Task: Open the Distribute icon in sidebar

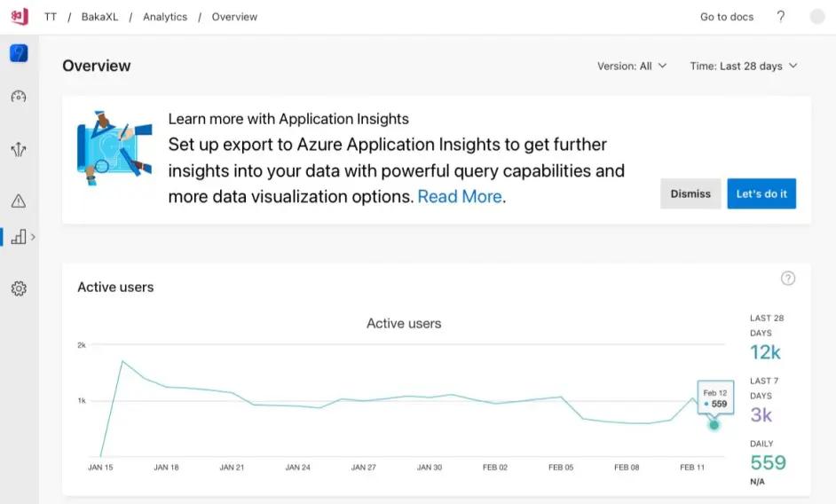Action: tap(19, 149)
